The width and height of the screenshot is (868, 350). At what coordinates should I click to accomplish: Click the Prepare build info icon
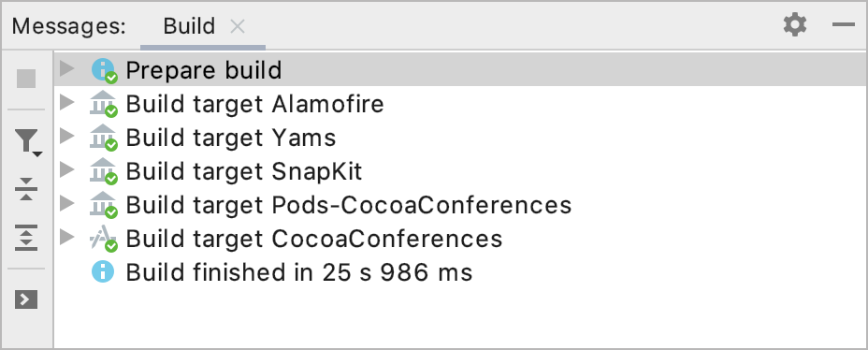[104, 71]
